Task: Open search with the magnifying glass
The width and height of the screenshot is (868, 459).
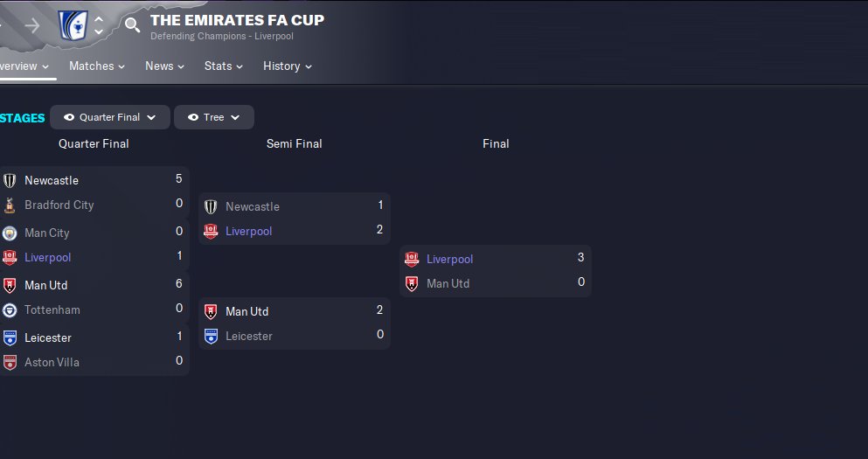Action: (132, 24)
